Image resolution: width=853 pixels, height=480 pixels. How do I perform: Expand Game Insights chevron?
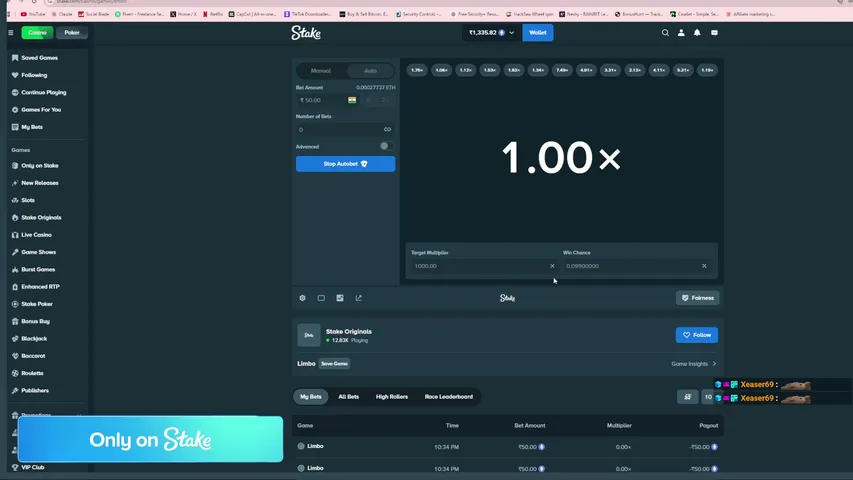coord(714,364)
